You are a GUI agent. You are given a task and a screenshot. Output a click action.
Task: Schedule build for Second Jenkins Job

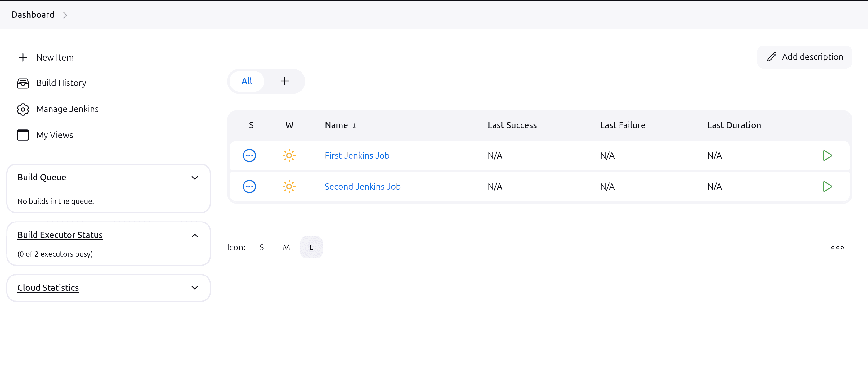click(x=827, y=187)
